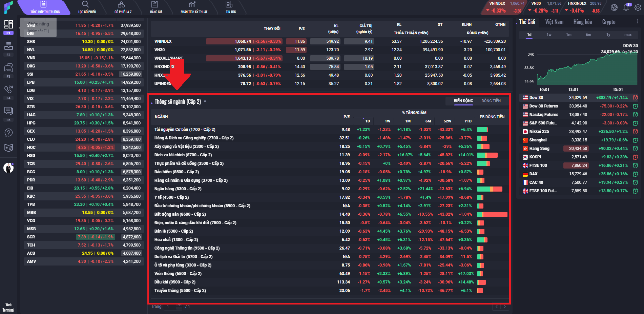
Task: Open the F2 inbox sidebar icon
Action: coord(8,46)
